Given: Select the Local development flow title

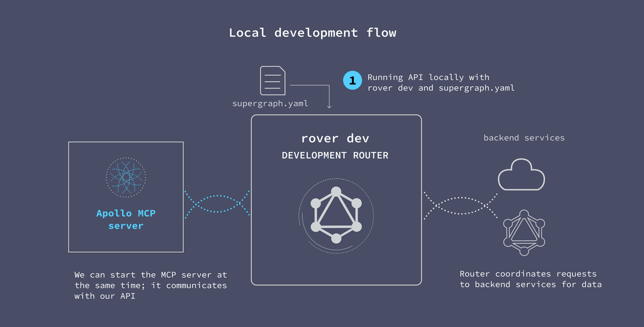Looking at the screenshot, I should [312, 32].
